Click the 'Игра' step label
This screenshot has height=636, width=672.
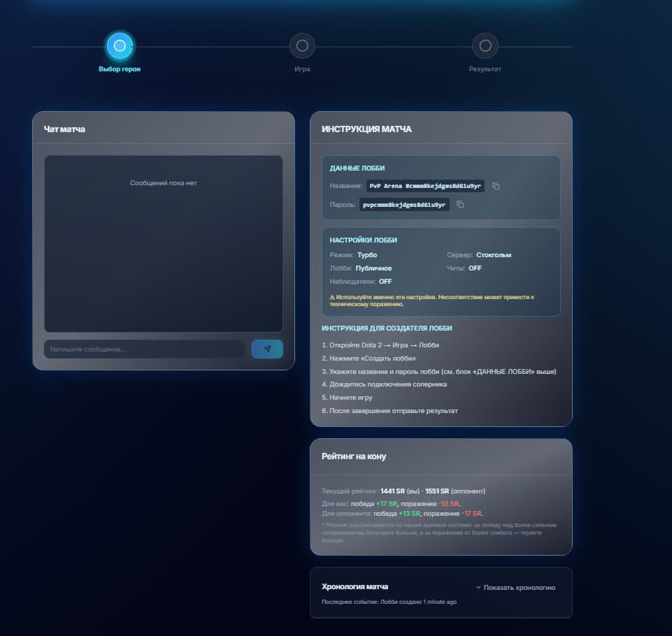(x=302, y=69)
